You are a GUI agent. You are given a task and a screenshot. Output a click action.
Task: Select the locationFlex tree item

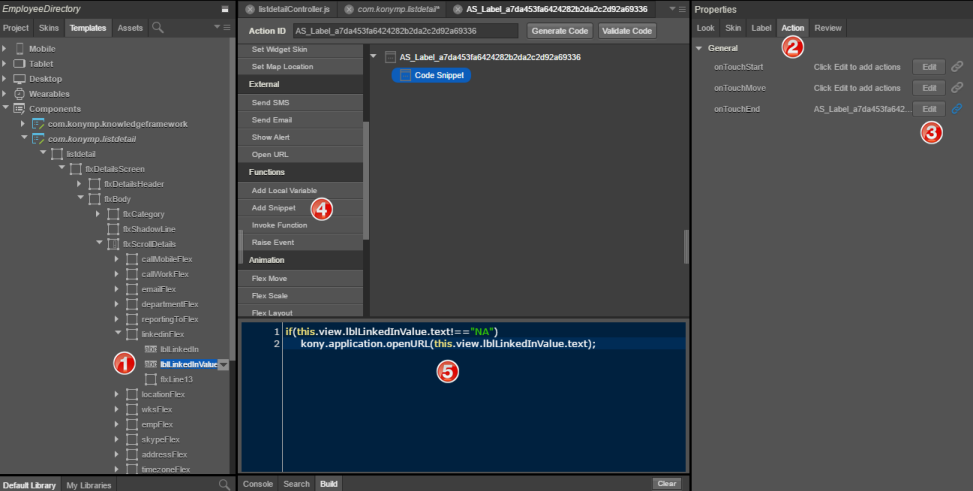[x=163, y=394]
